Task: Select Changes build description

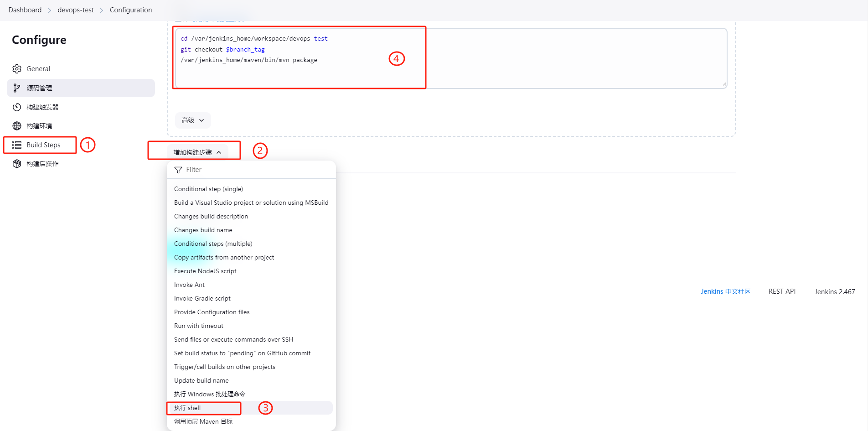Action: pos(251,216)
